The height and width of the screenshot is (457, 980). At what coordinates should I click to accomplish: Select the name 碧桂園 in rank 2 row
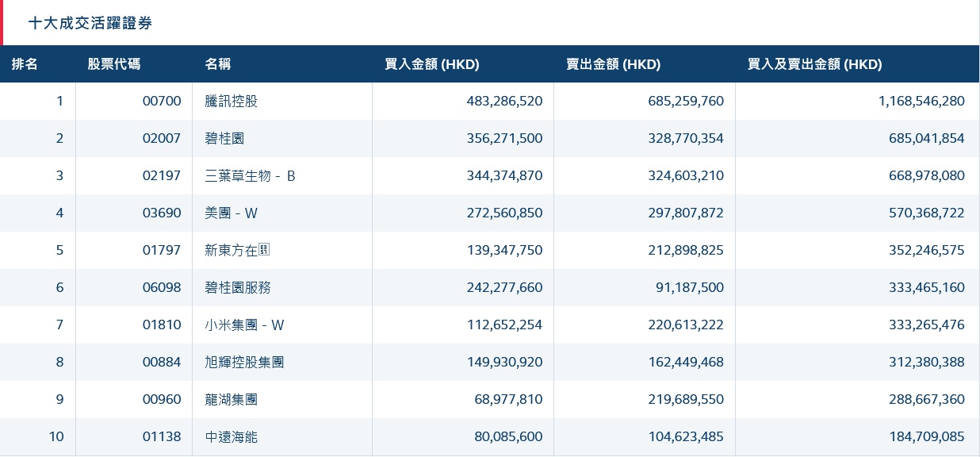pos(224,139)
